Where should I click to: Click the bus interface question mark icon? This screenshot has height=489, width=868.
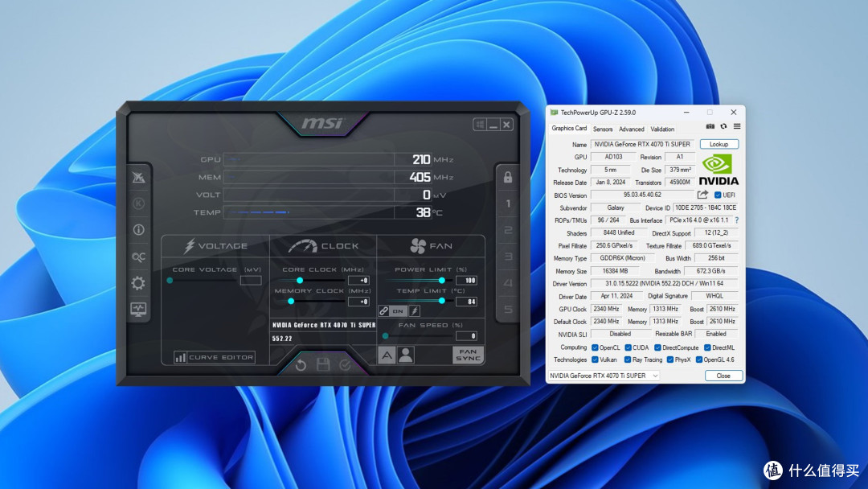pos(736,220)
